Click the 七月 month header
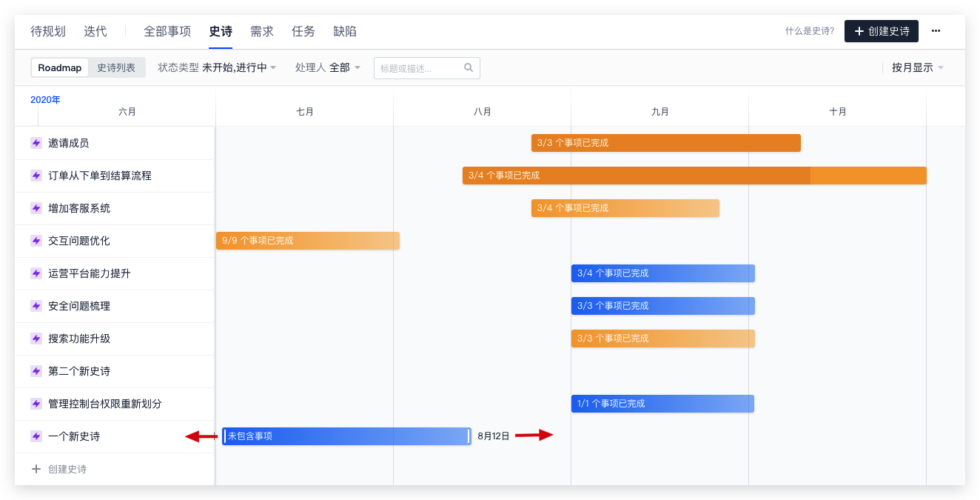Viewport: 980px width, 500px height. (x=305, y=112)
